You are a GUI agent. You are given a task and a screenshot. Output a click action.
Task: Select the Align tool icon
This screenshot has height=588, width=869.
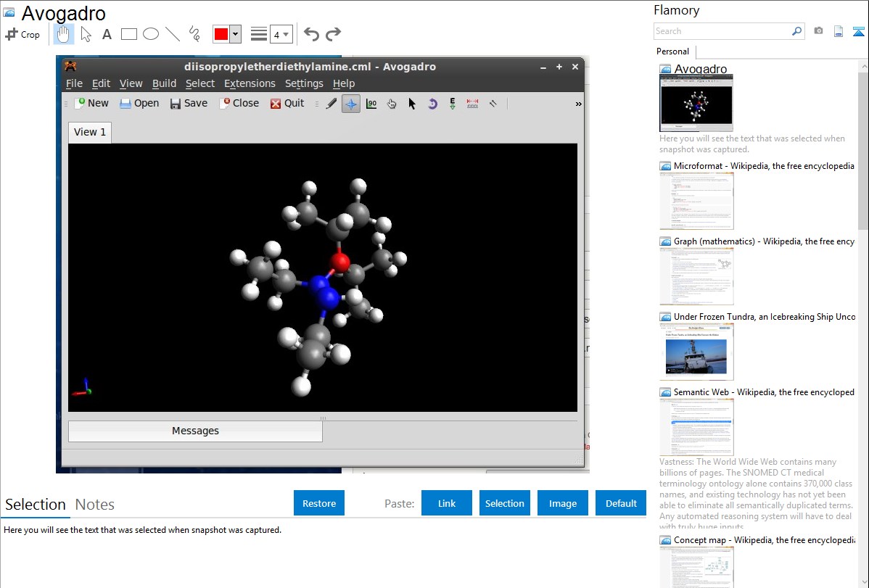click(x=493, y=103)
